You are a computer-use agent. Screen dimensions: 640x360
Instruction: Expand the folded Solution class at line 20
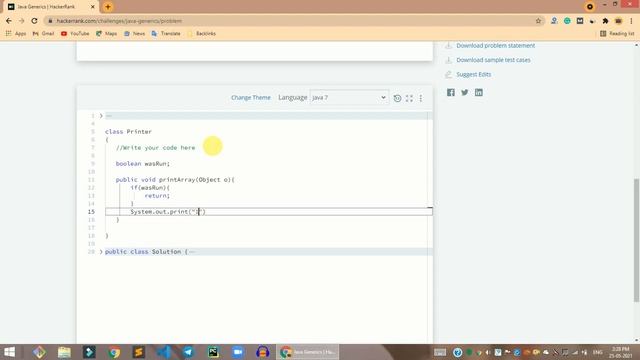point(101,252)
